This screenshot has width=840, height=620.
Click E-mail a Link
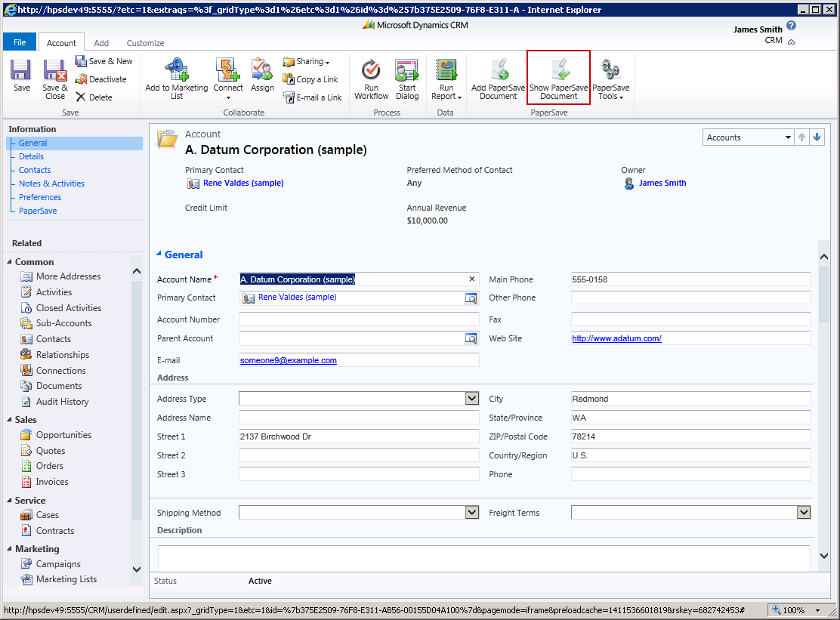tap(313, 97)
